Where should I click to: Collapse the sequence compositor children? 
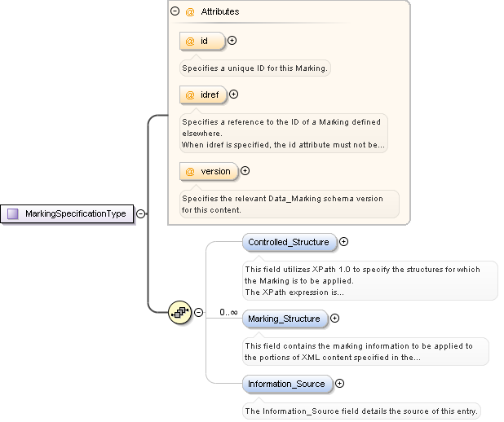pos(197,312)
